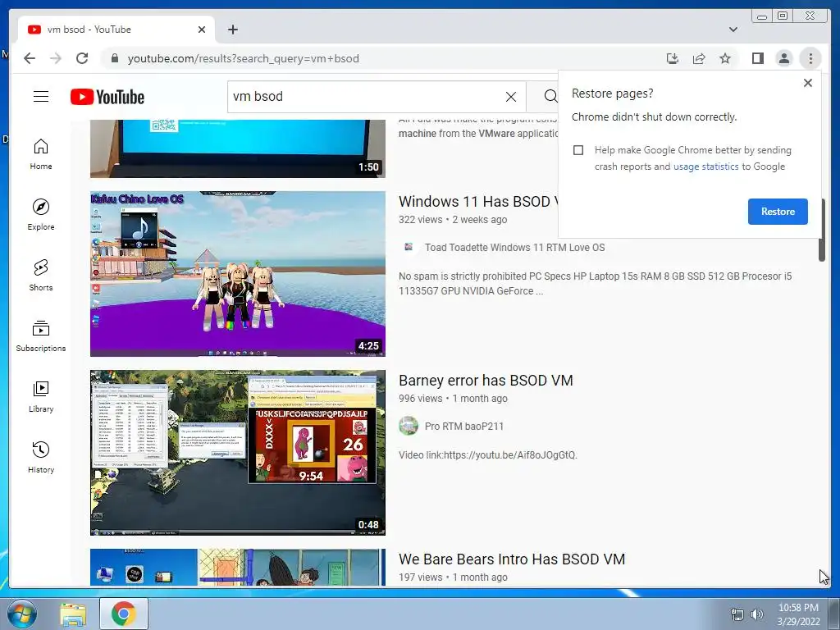Click the browser forward arrow

point(56,58)
